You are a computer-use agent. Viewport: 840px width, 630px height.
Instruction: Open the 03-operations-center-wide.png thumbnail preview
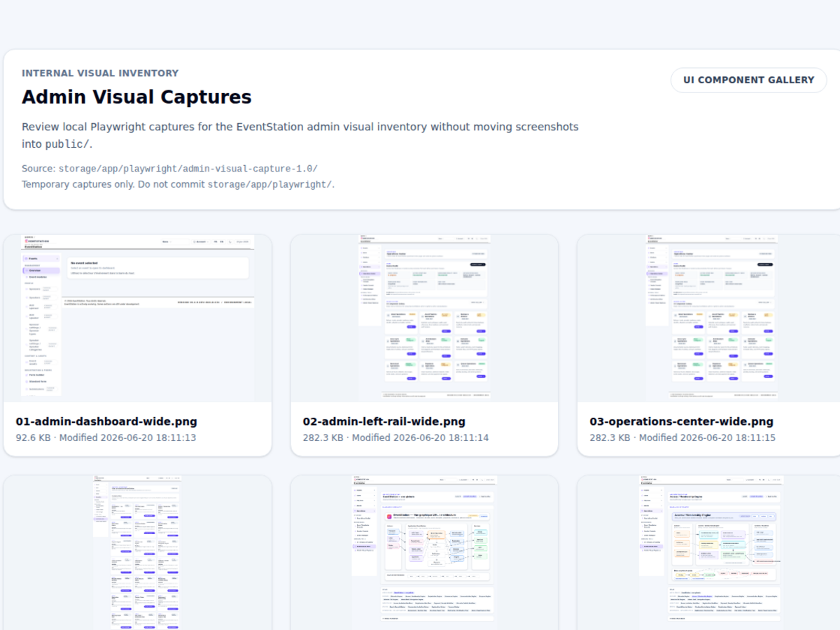(710, 318)
